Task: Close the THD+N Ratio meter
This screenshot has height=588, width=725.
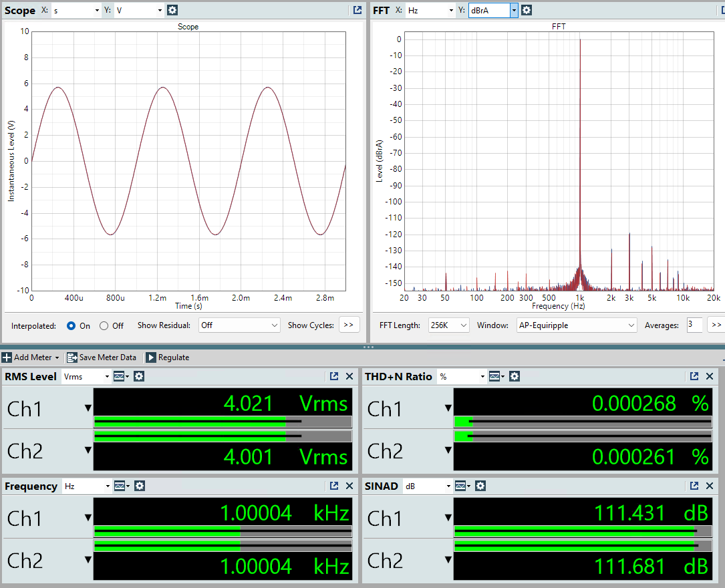Action: point(710,376)
